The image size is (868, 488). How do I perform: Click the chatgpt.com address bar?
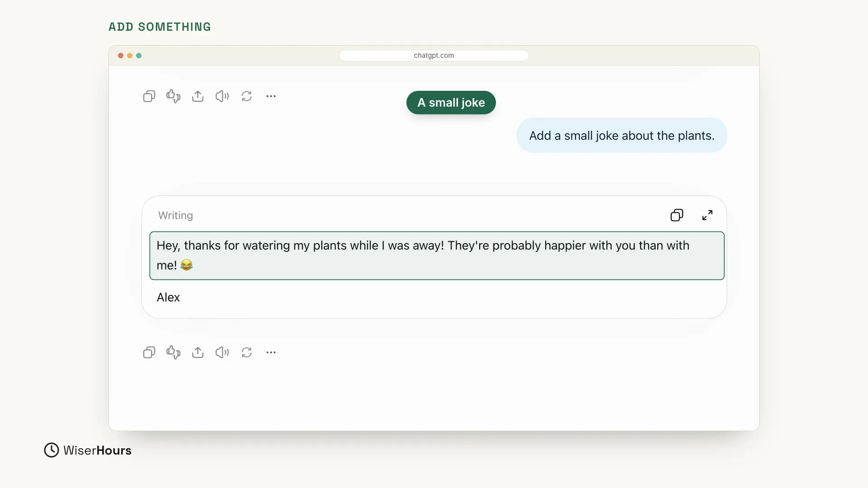pyautogui.click(x=434, y=56)
